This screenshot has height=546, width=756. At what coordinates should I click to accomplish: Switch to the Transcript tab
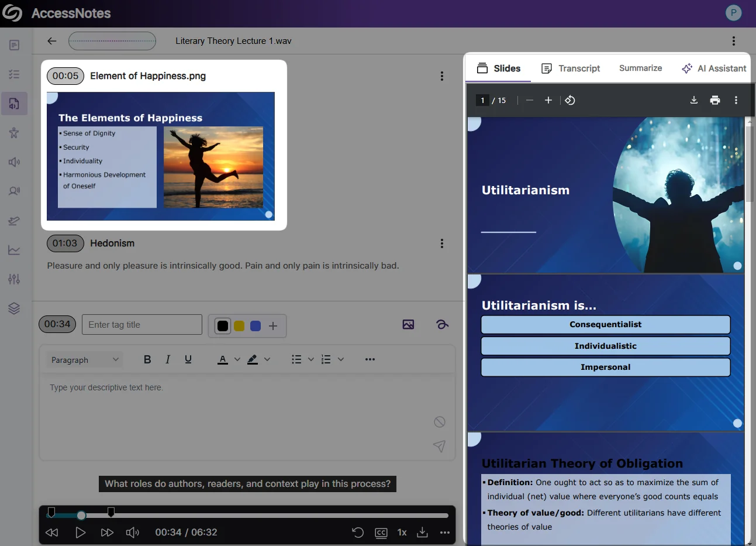pos(571,68)
